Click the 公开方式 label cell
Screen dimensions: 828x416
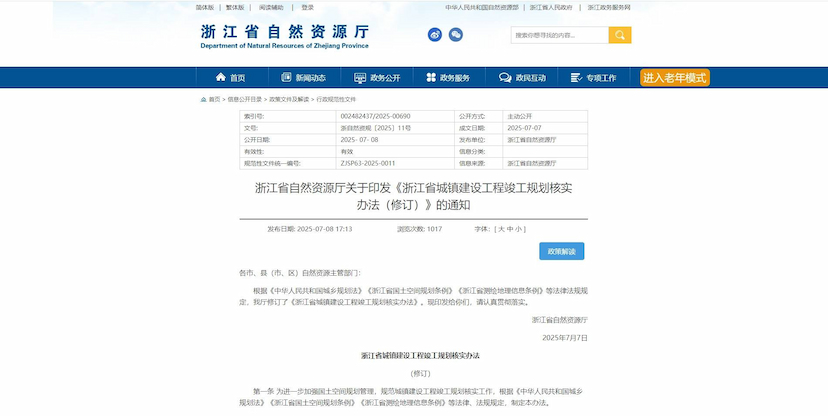pos(478,116)
